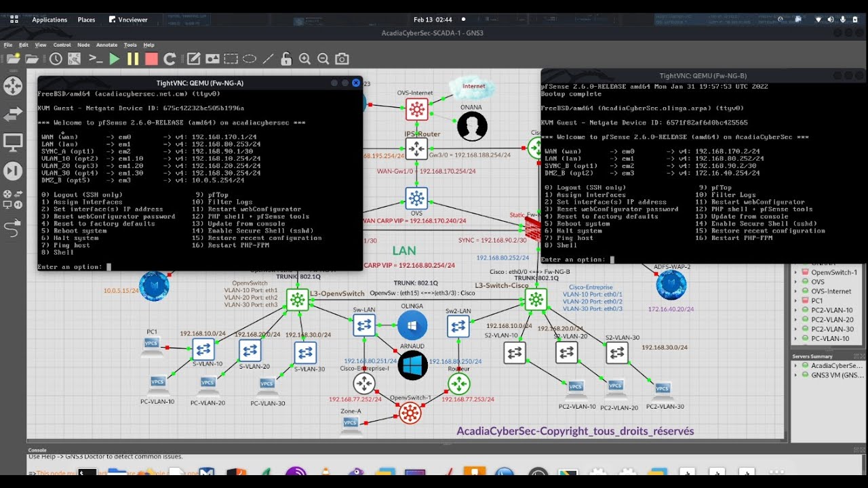Toggle the lock items padlock icon
The width and height of the screenshot is (868, 488).
pos(286,59)
